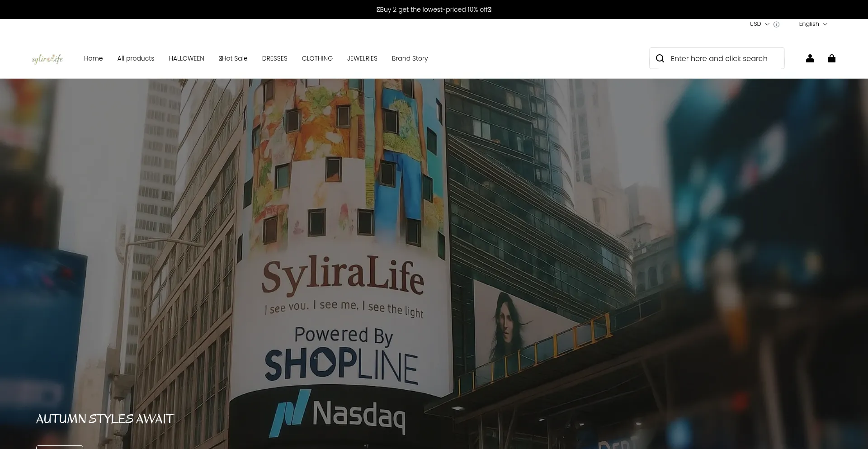Open the English language dropdown

(812, 24)
